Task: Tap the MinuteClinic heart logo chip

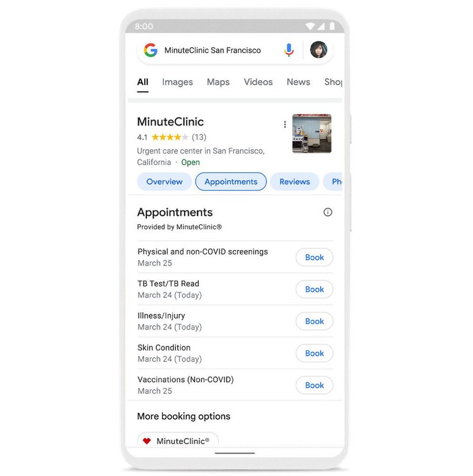Action: [178, 440]
